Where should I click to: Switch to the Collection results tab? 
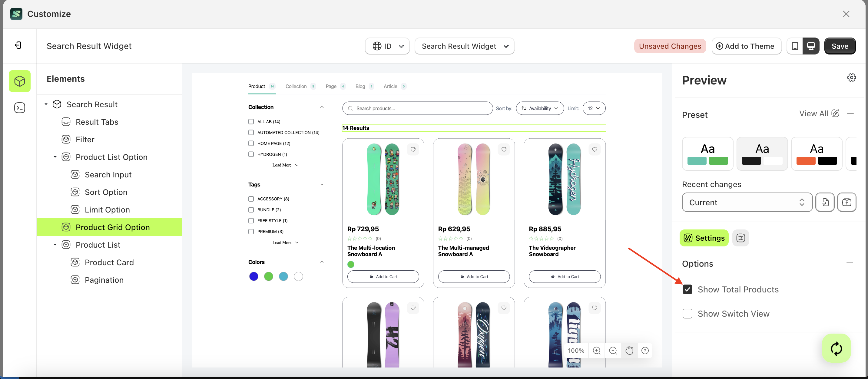pyautogui.click(x=296, y=86)
